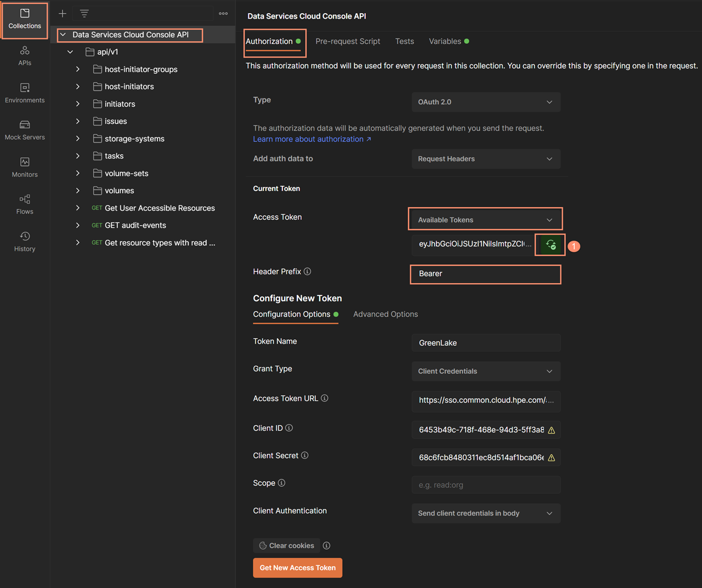The image size is (702, 588).
Task: Open the Environments sidebar panel
Action: (25, 93)
